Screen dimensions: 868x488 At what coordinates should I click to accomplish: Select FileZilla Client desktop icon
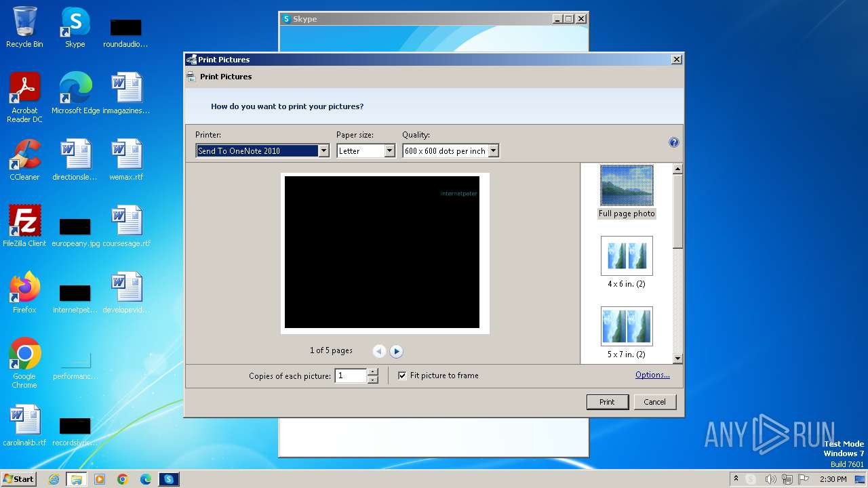pos(24,226)
